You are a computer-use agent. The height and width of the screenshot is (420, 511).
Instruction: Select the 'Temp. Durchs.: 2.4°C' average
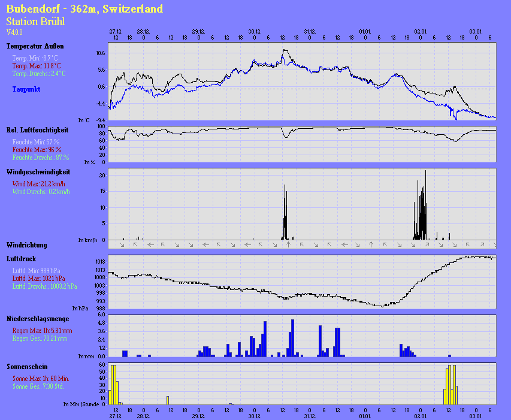pyautogui.click(x=39, y=74)
